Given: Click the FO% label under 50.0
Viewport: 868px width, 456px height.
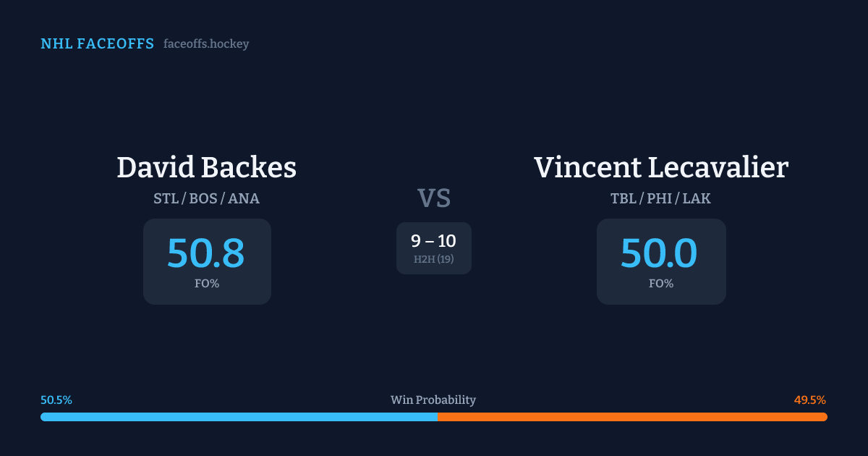Looking at the screenshot, I should point(661,284).
